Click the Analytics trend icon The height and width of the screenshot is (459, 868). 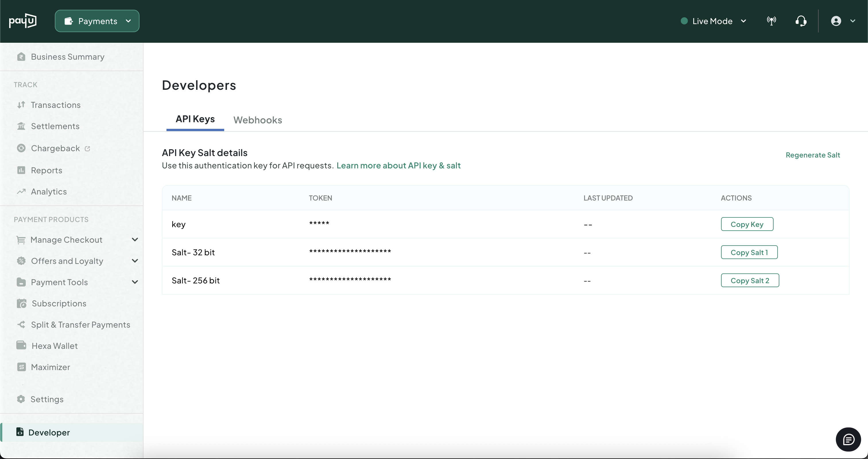pos(21,192)
